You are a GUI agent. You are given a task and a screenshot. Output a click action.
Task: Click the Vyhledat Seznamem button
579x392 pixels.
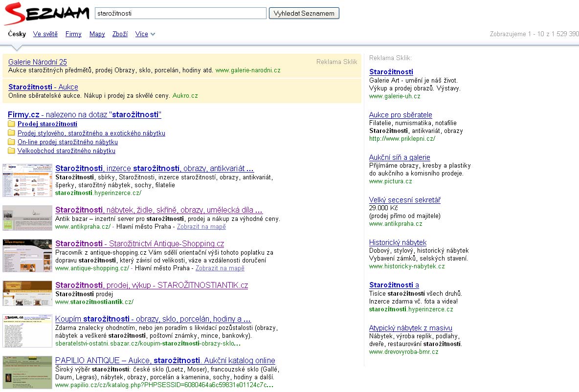coord(304,13)
